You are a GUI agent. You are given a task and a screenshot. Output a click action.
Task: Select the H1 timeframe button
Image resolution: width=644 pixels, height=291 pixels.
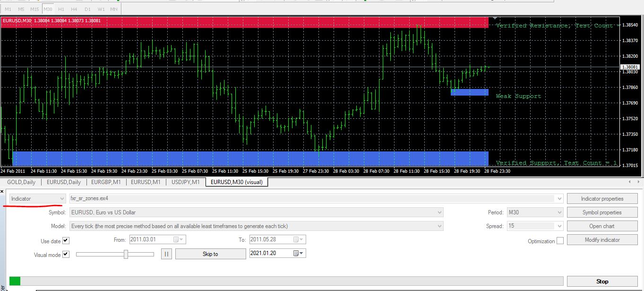pyautogui.click(x=61, y=9)
